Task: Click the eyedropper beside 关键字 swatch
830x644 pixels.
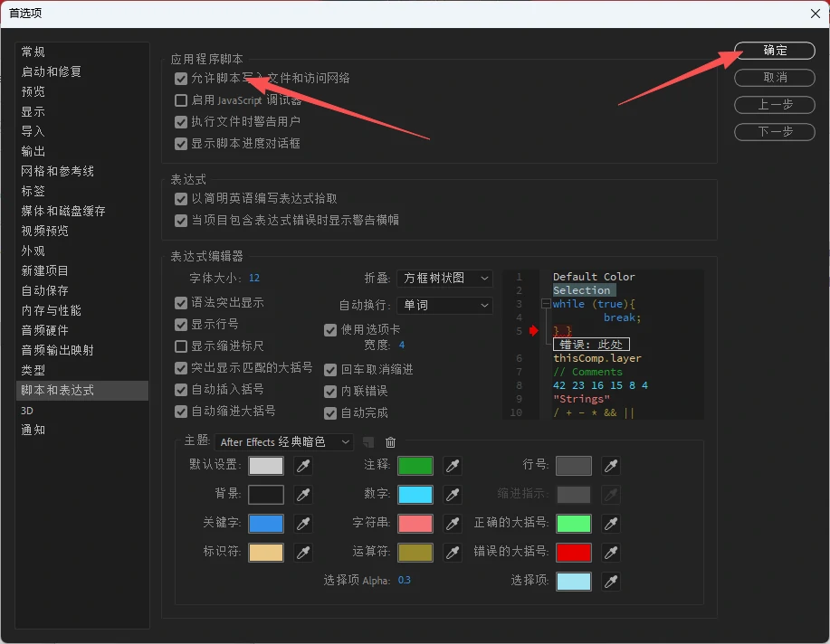Action: pyautogui.click(x=303, y=524)
